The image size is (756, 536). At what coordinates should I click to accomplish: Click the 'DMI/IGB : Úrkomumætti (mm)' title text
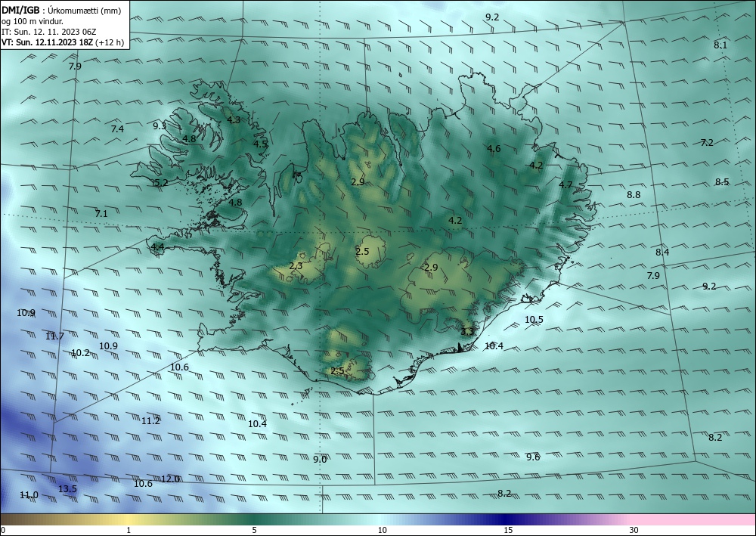tap(61, 11)
